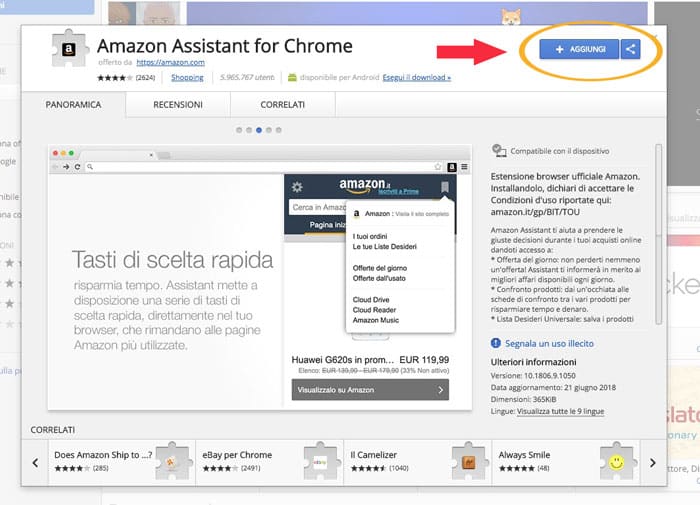Select Offerte dall'usato entry
The height and width of the screenshot is (505, 700).
(379, 278)
